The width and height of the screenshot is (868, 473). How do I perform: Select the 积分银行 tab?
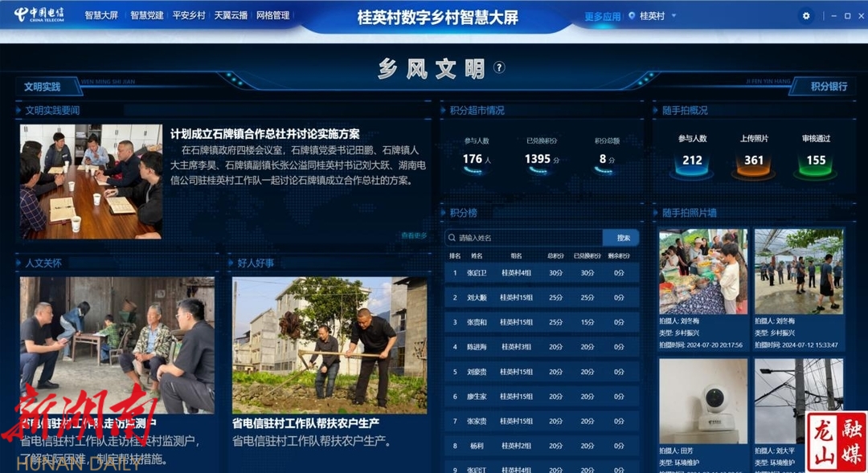coord(828,86)
